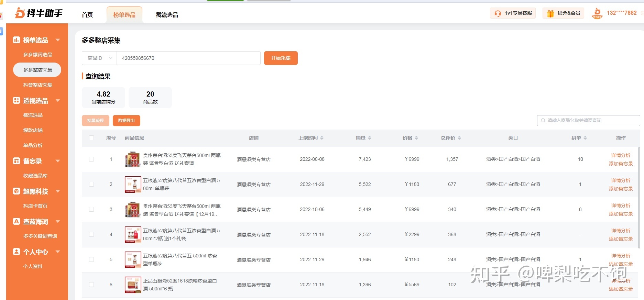
Task: Click the headset icon for 1v1专属客服
Action: [x=498, y=13]
